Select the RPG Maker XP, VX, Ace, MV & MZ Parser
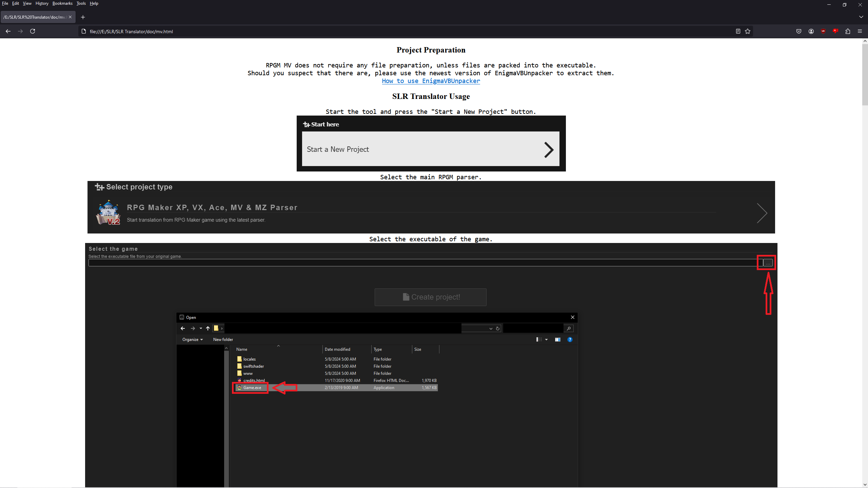 coord(431,213)
